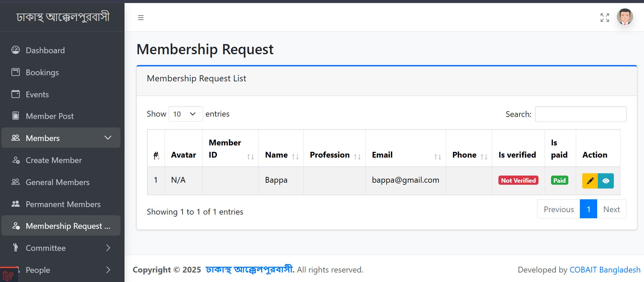Image resolution: width=644 pixels, height=282 pixels.
Task: View Bappa's request via eye icon
Action: [x=606, y=181]
